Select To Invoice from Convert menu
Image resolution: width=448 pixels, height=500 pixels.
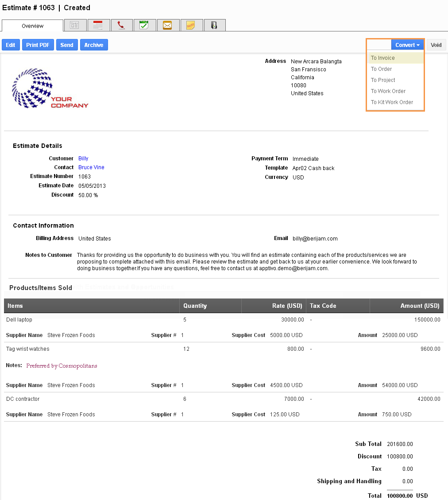click(x=382, y=58)
